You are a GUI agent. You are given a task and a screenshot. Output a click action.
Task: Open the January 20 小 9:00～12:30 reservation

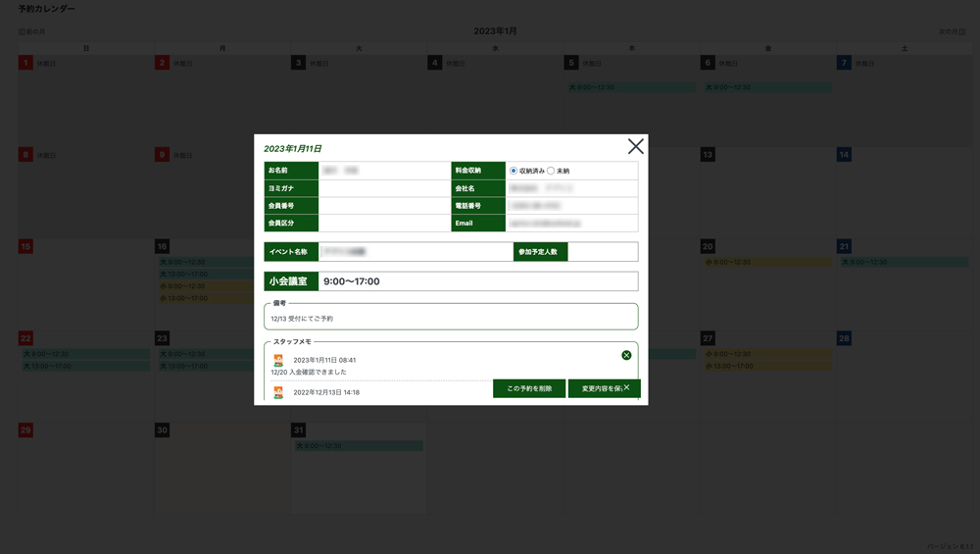(x=766, y=262)
